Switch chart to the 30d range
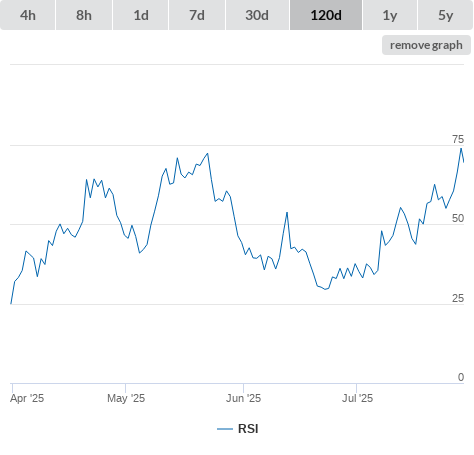Image resolution: width=474 pixels, height=455 pixels. coord(257,15)
